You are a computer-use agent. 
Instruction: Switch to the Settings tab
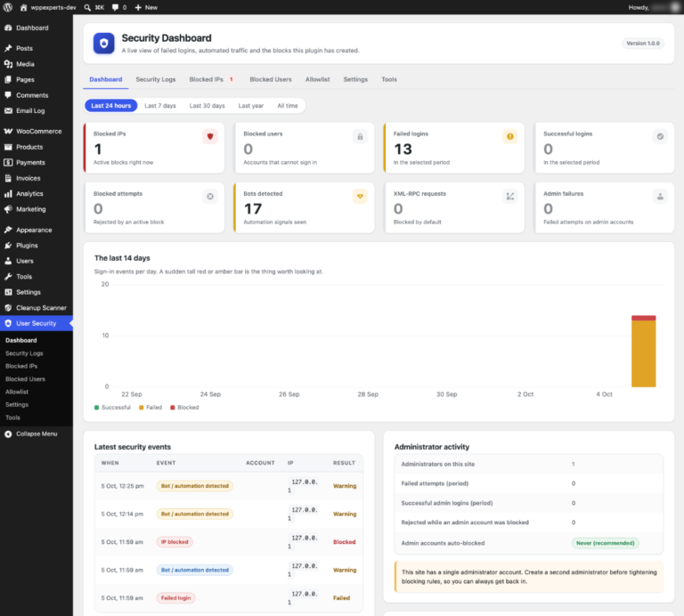click(x=355, y=79)
